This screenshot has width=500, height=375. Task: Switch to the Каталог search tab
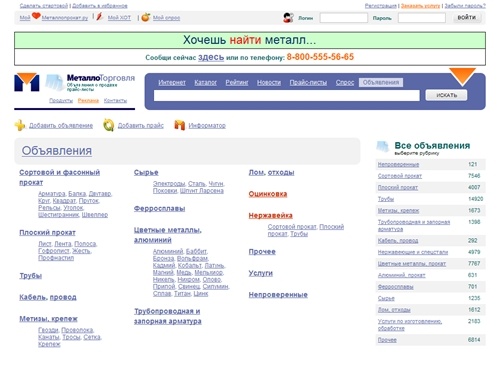(x=205, y=83)
